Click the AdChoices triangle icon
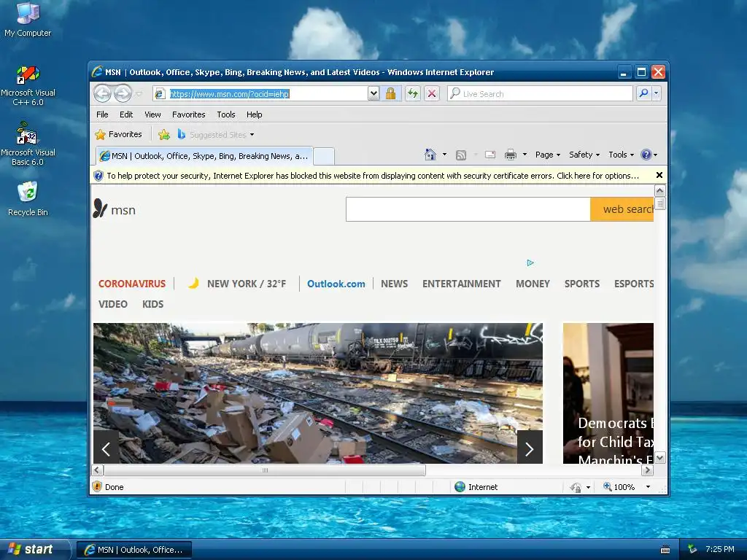 [x=530, y=262]
